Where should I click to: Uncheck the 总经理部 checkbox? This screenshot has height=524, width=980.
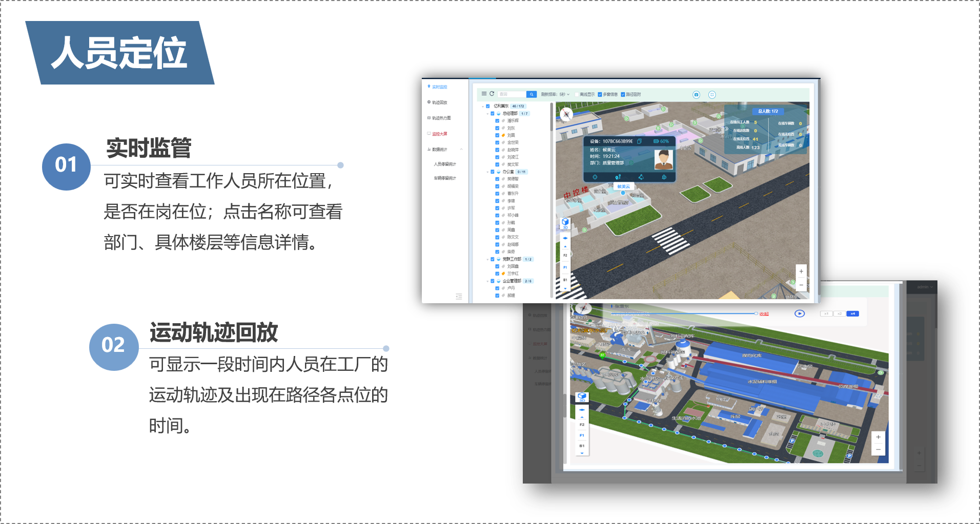click(493, 114)
